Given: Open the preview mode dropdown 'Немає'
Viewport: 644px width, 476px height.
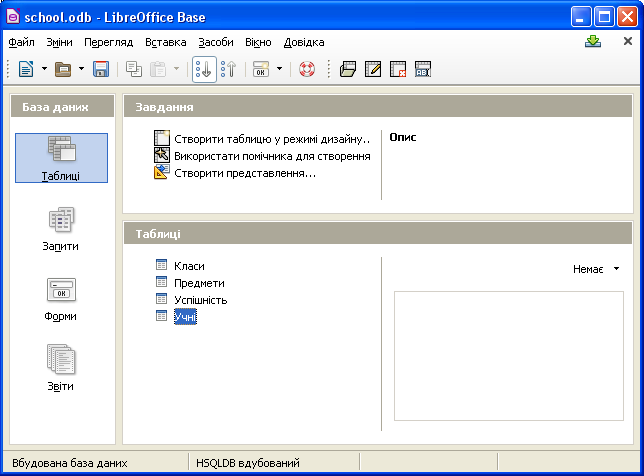Looking at the screenshot, I should (x=597, y=269).
